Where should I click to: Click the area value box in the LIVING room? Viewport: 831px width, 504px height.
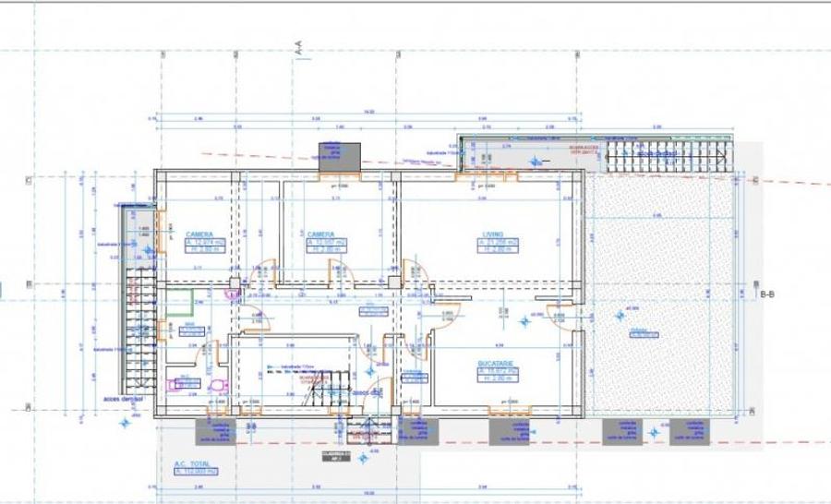pos(500,243)
